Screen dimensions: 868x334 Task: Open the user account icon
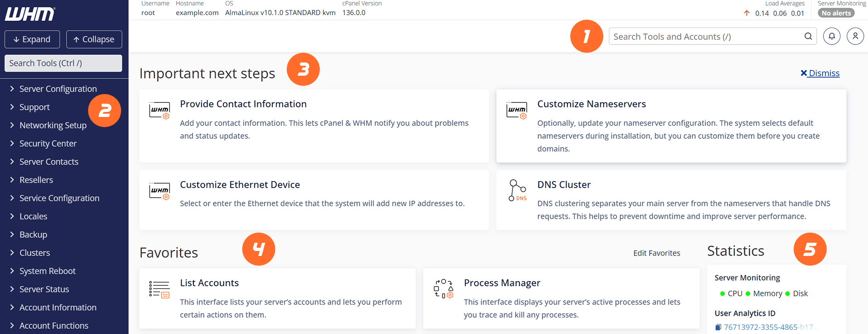(855, 36)
